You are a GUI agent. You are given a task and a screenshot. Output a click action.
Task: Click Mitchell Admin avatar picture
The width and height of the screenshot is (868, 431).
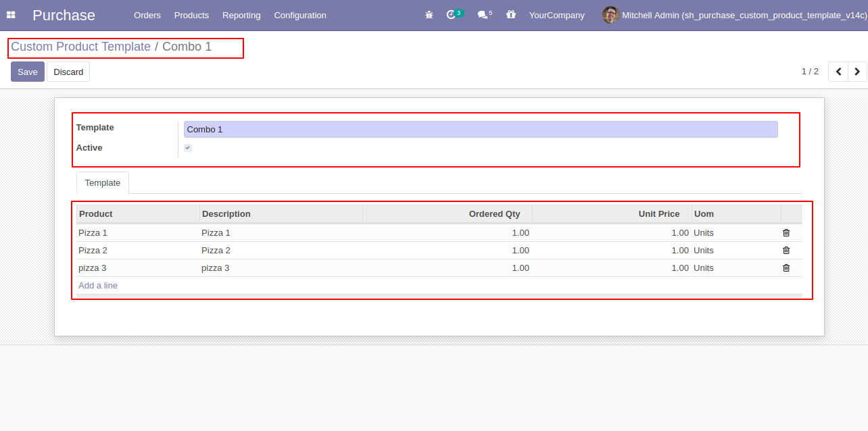coord(610,15)
